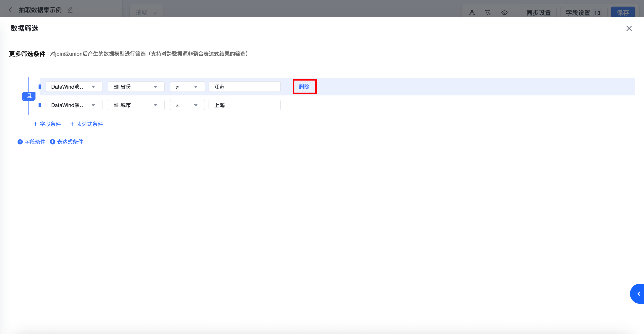Expand the blue side panel arrow
Image resolution: width=644 pixels, height=334 pixels.
click(x=638, y=294)
